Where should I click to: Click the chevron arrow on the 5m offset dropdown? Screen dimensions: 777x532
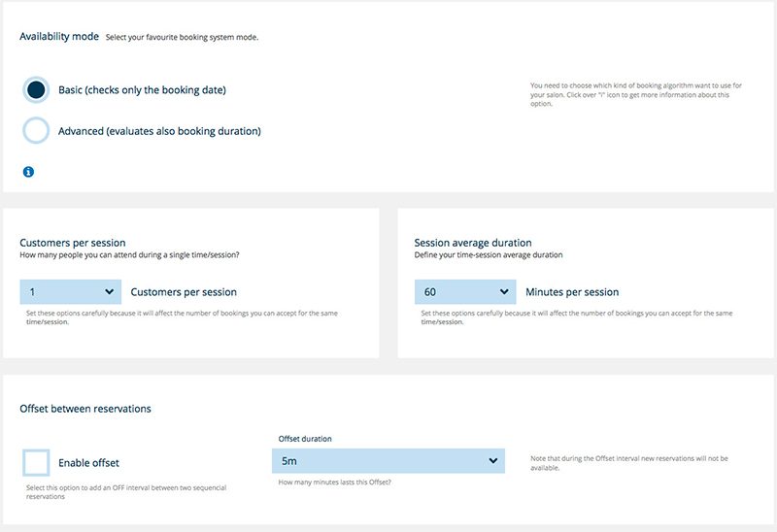pyautogui.click(x=493, y=460)
